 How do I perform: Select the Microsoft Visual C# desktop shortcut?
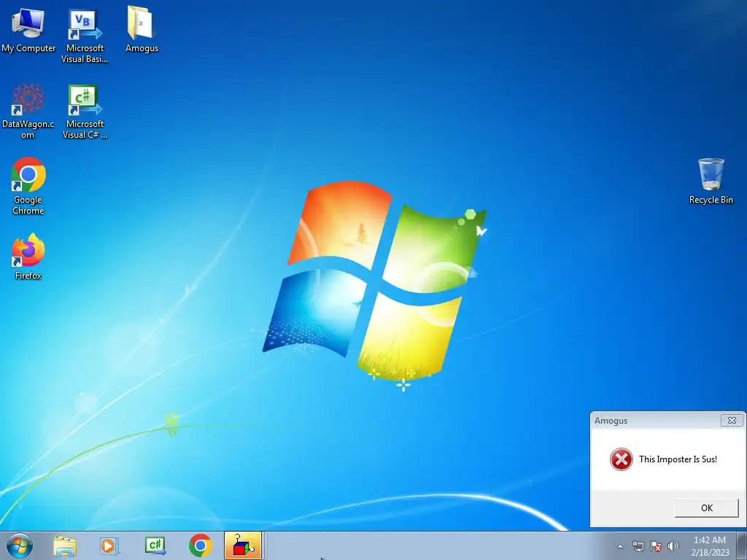tap(85, 112)
